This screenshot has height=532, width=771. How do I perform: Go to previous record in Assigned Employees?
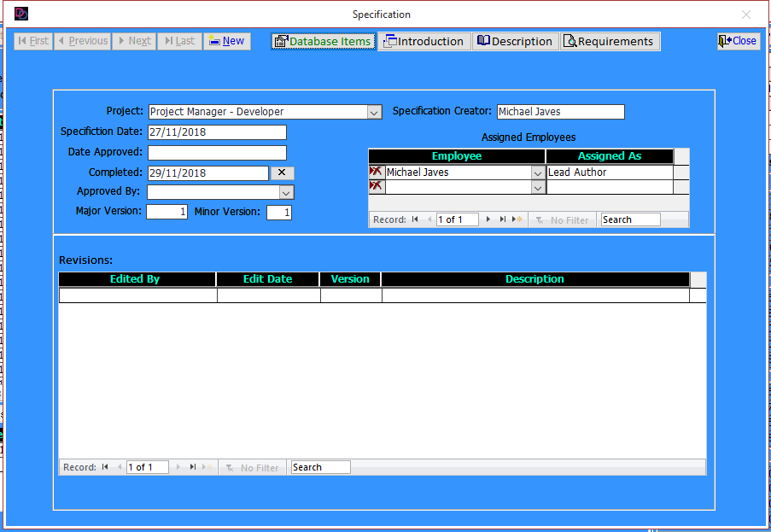(x=429, y=219)
